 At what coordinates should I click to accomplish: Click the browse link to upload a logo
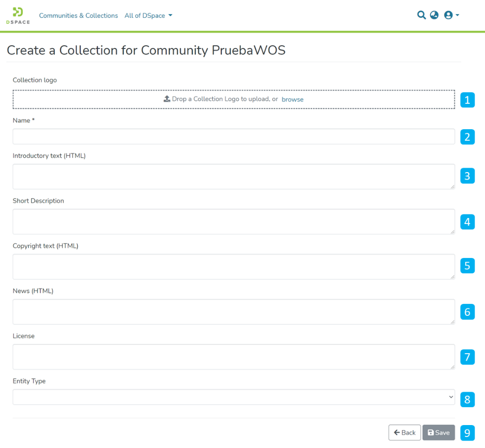(x=293, y=99)
